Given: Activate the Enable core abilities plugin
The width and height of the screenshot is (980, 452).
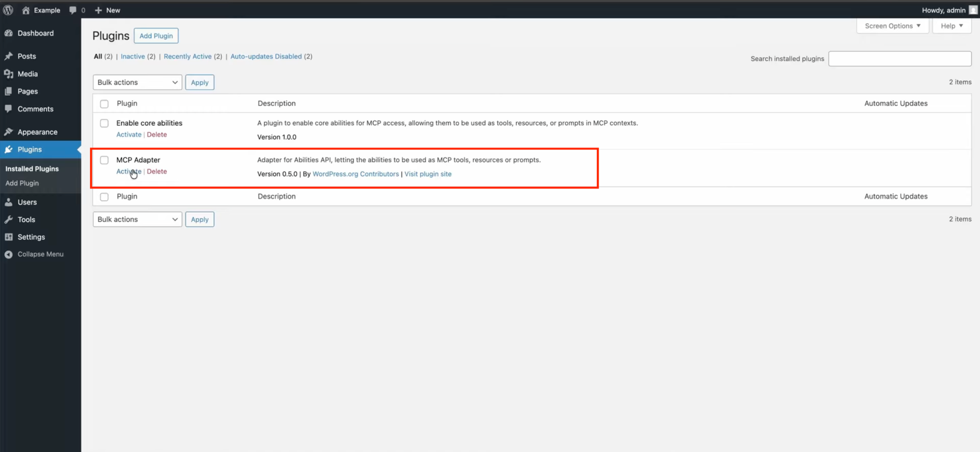Looking at the screenshot, I should [129, 135].
